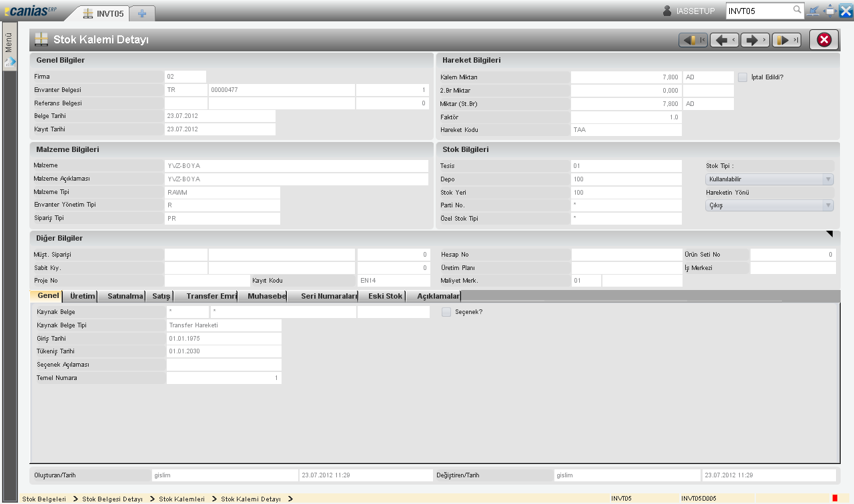
Task: Toggle the İptal Edildi? checkbox
Action: point(743,77)
